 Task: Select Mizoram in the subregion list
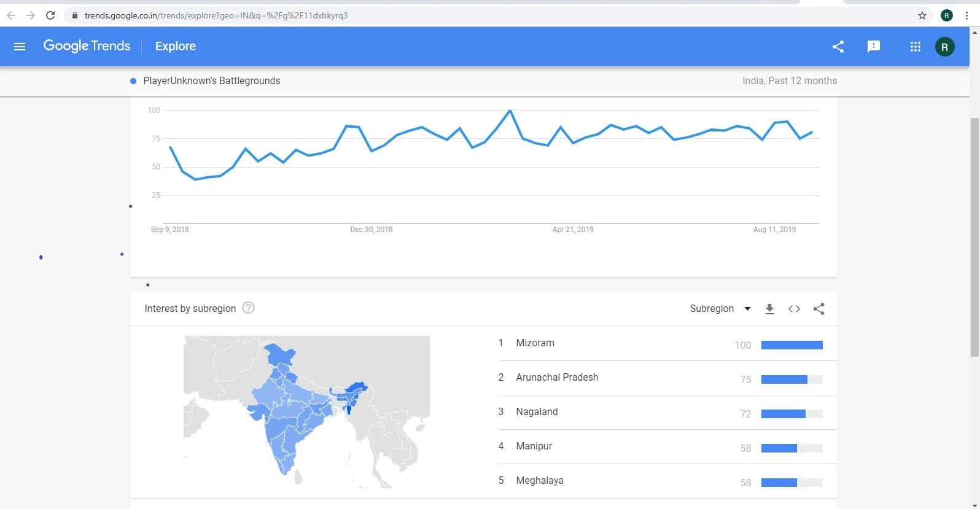[x=535, y=343]
